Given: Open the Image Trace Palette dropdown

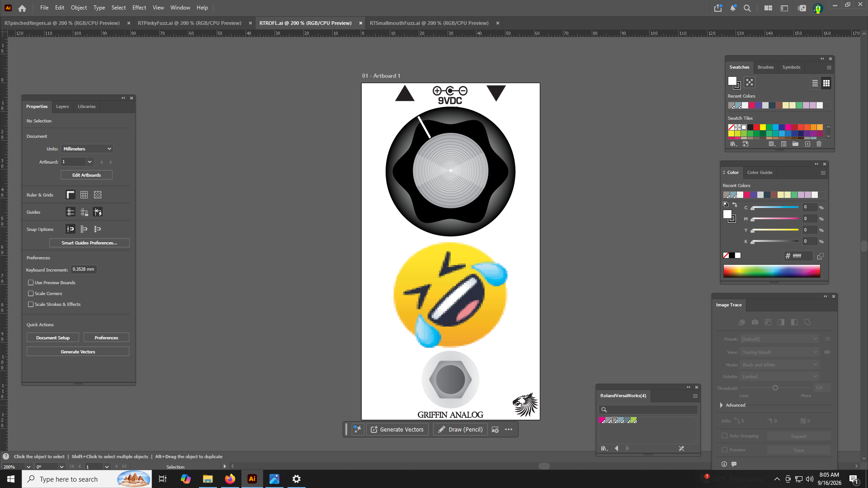Looking at the screenshot, I should pyautogui.click(x=779, y=377).
